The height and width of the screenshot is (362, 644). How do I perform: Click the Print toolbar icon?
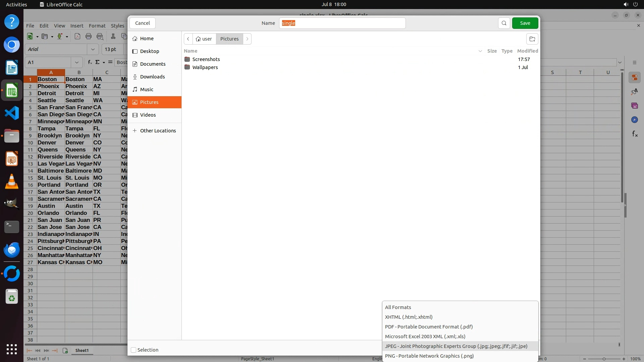[x=89, y=37]
